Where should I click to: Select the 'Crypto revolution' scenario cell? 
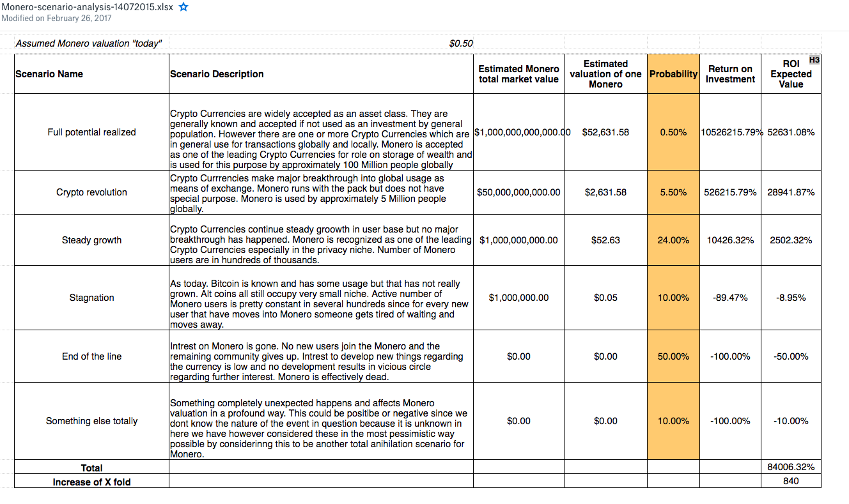coord(91,192)
